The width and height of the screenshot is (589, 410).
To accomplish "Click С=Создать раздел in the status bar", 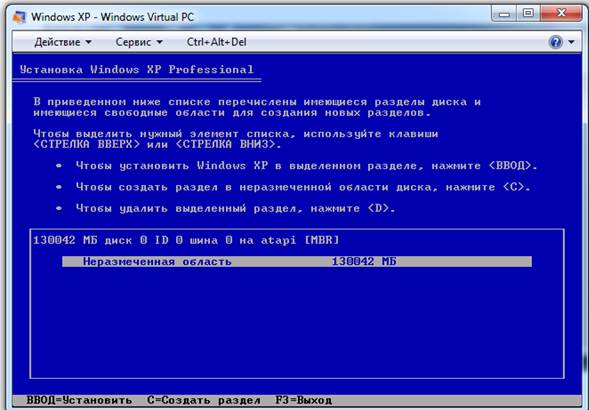I will 204,400.
